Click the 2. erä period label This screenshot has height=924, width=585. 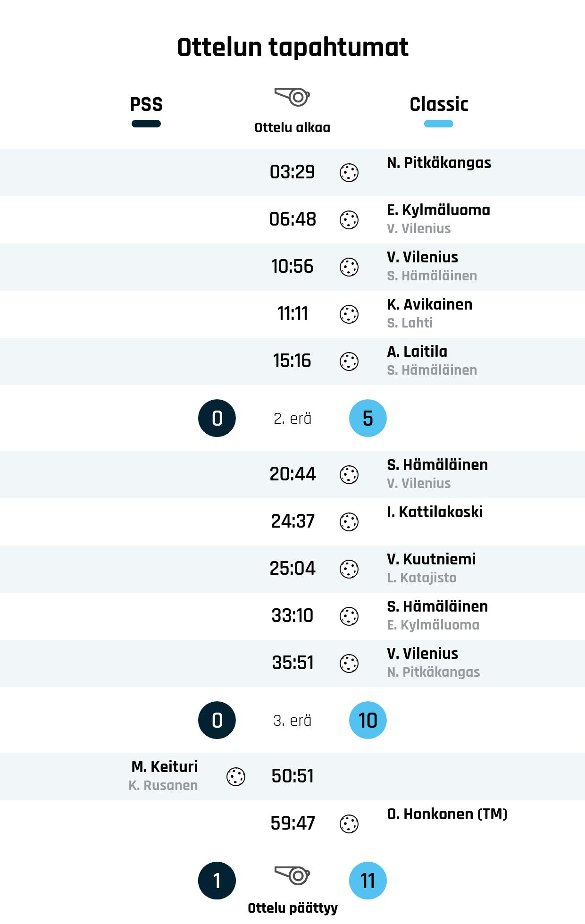point(292,419)
